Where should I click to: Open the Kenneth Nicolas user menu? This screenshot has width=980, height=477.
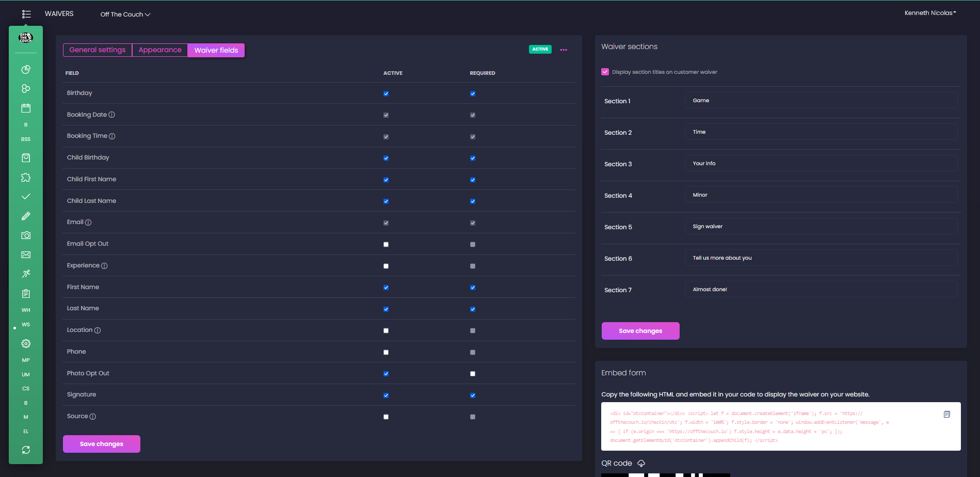tap(930, 13)
